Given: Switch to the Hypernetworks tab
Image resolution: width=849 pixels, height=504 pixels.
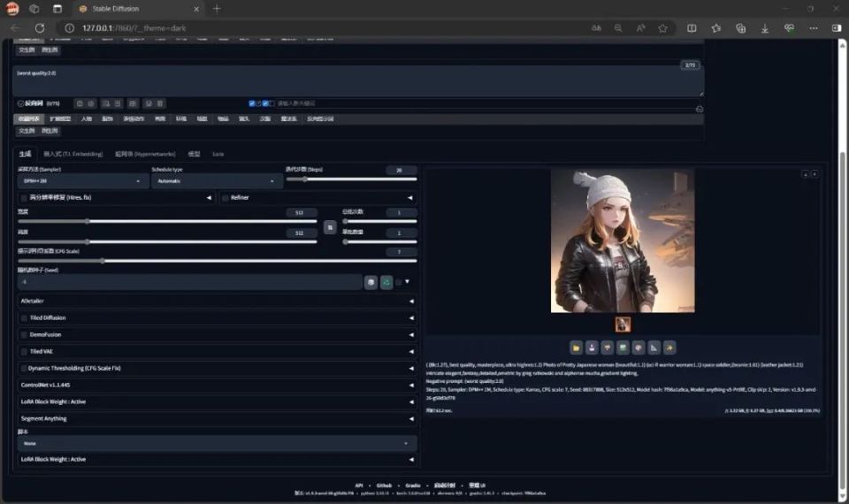Looking at the screenshot, I should coord(145,154).
